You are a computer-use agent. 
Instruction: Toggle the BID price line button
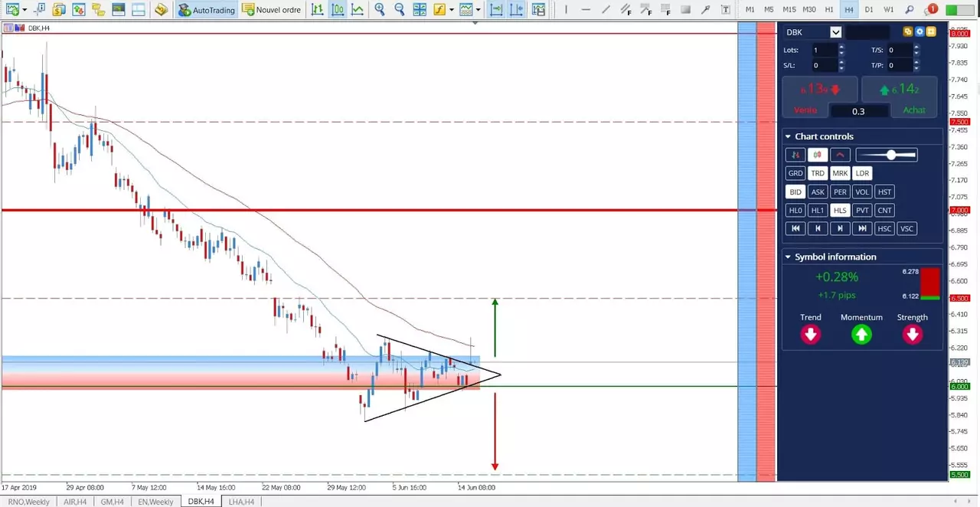[x=795, y=191]
